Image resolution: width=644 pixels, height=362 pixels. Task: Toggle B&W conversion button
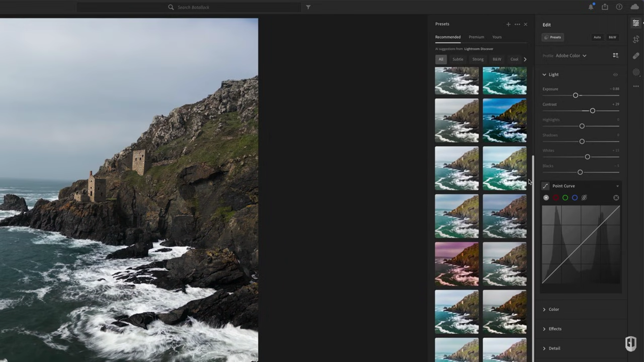[612, 37]
